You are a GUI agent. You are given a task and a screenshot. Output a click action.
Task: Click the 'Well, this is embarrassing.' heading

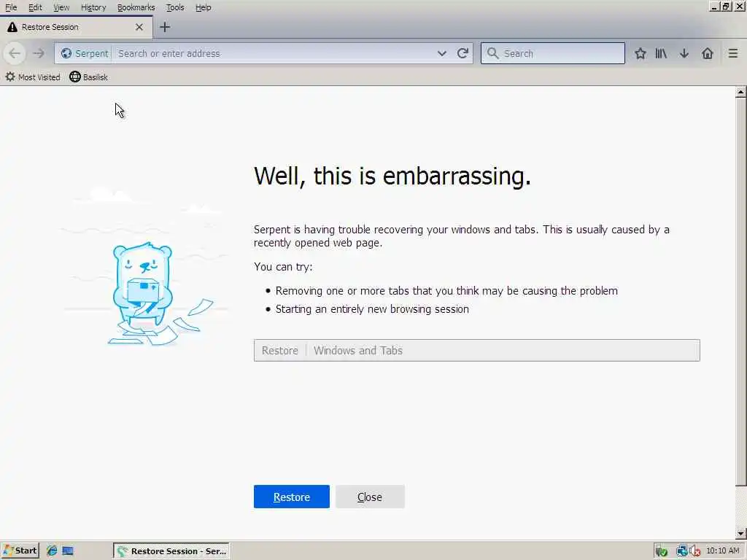coord(392,176)
